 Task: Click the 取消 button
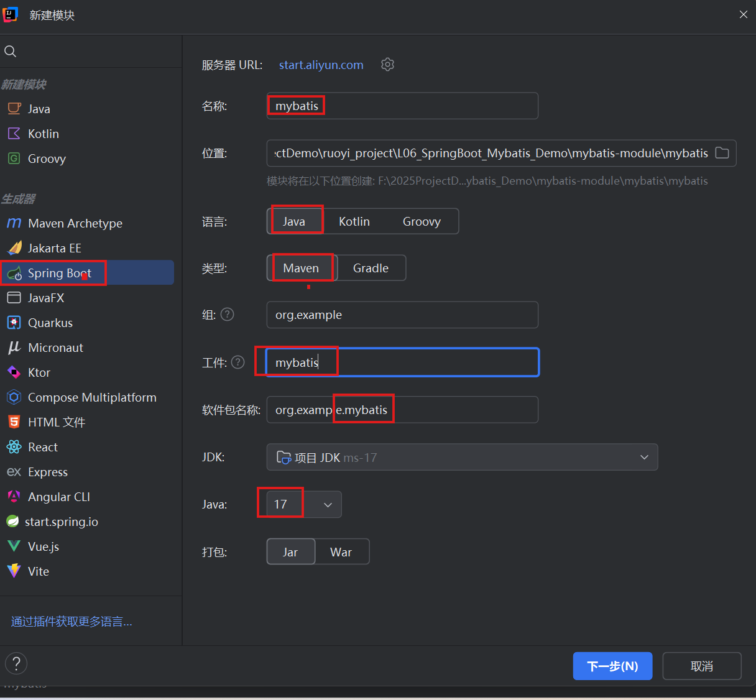(x=702, y=666)
